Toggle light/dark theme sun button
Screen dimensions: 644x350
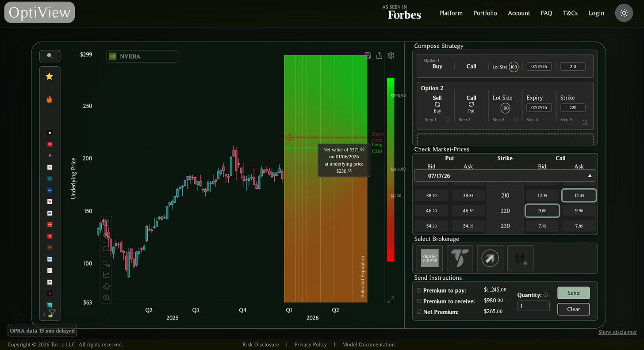pos(624,13)
